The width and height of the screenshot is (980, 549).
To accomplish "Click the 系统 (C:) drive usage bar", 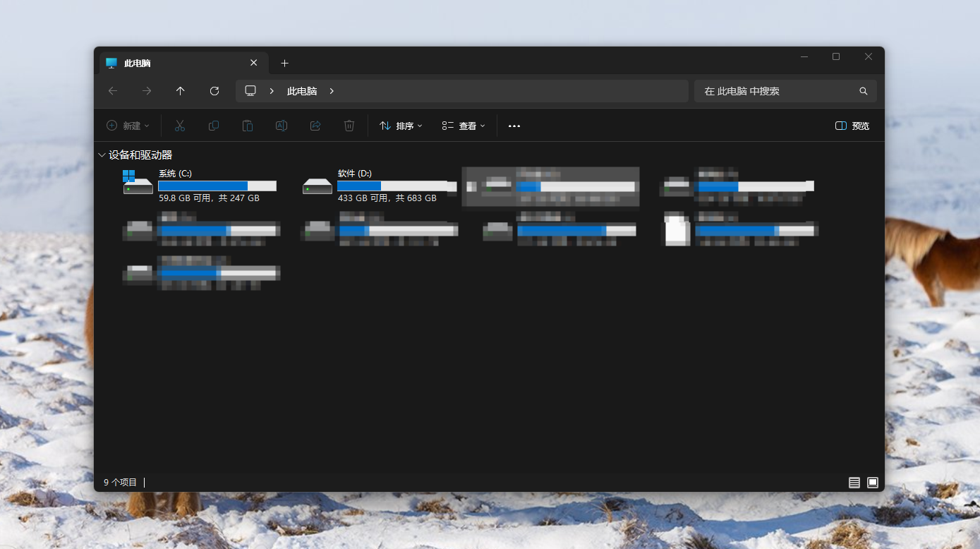I will (217, 186).
